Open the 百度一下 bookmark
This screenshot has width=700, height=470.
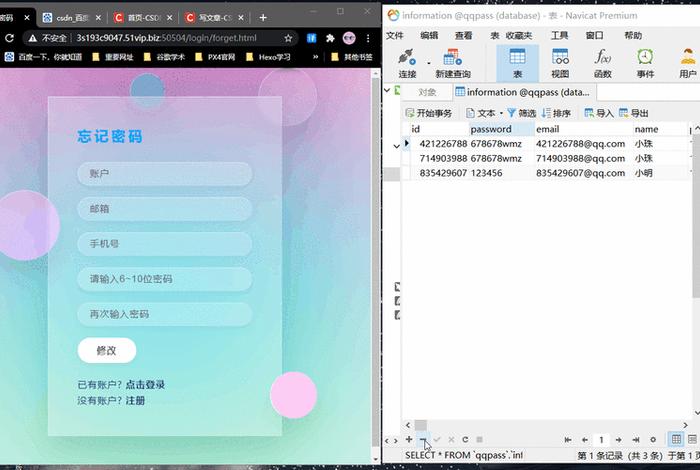tap(43, 57)
